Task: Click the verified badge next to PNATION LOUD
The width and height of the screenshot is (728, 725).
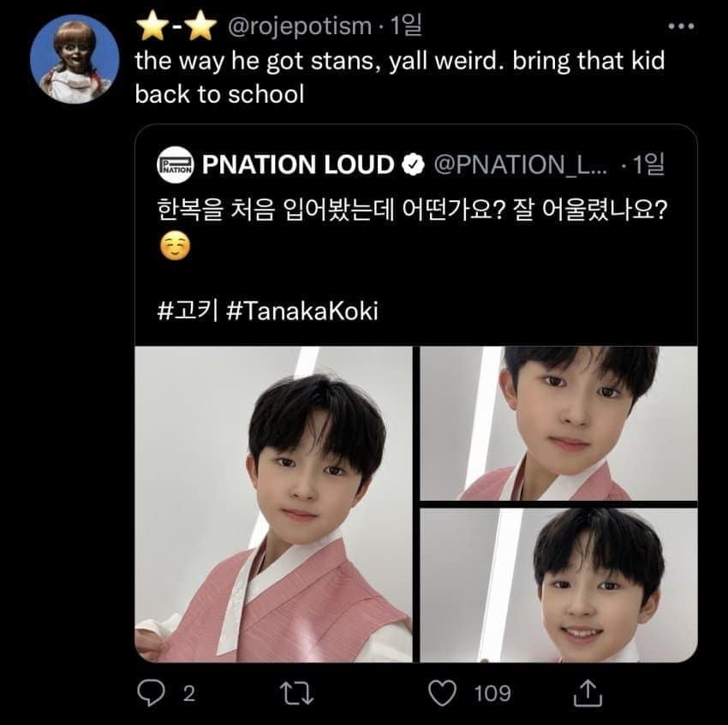Action: [414, 165]
